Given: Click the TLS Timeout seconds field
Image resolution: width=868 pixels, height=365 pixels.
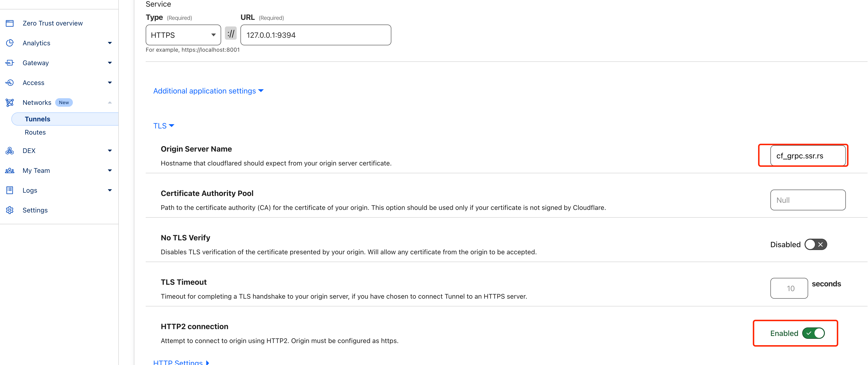Looking at the screenshot, I should click(789, 289).
